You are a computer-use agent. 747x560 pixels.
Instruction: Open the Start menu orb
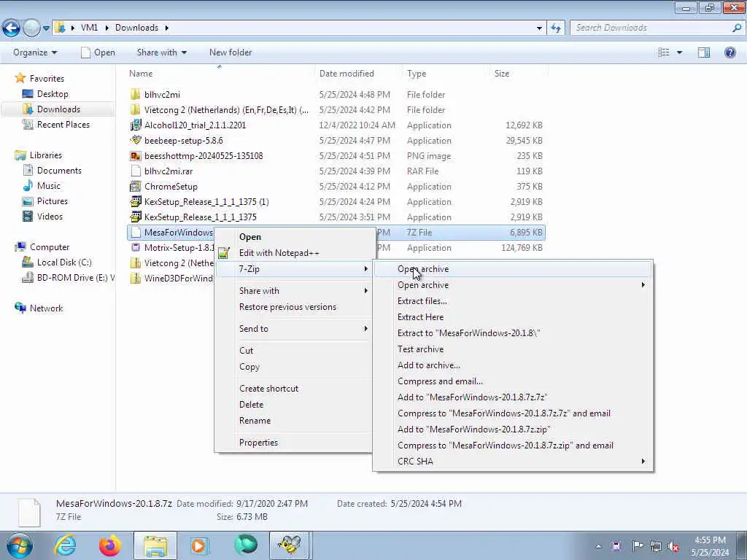pyautogui.click(x=19, y=545)
